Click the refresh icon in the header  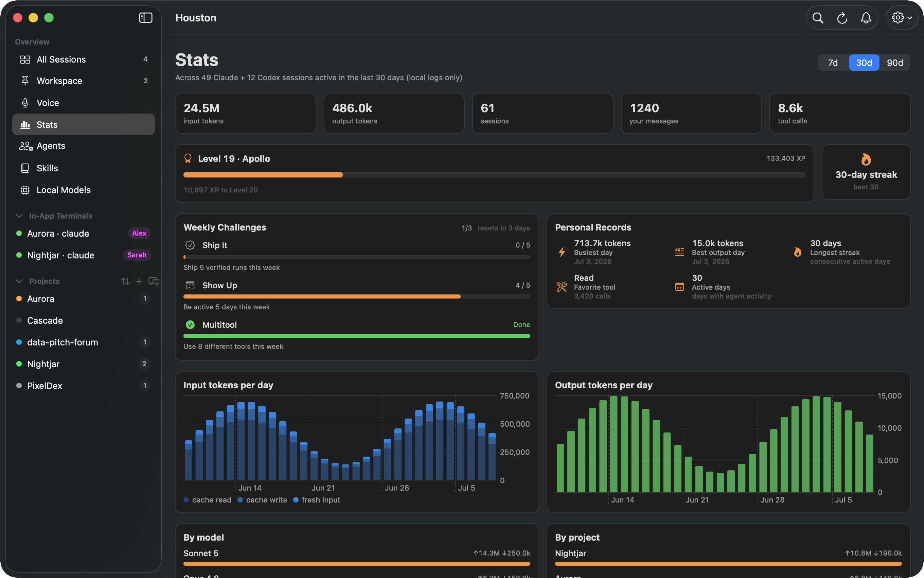[x=842, y=18]
